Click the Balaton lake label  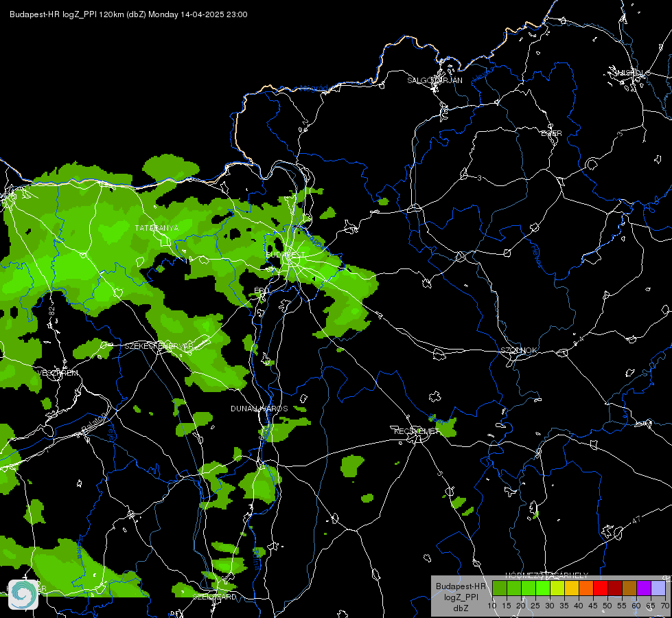click(x=93, y=422)
